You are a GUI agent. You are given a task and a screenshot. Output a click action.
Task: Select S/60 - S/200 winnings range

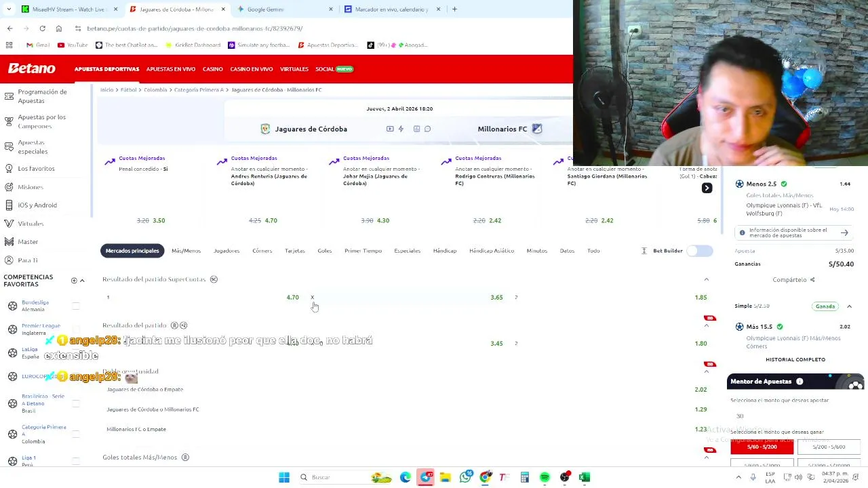762,447
